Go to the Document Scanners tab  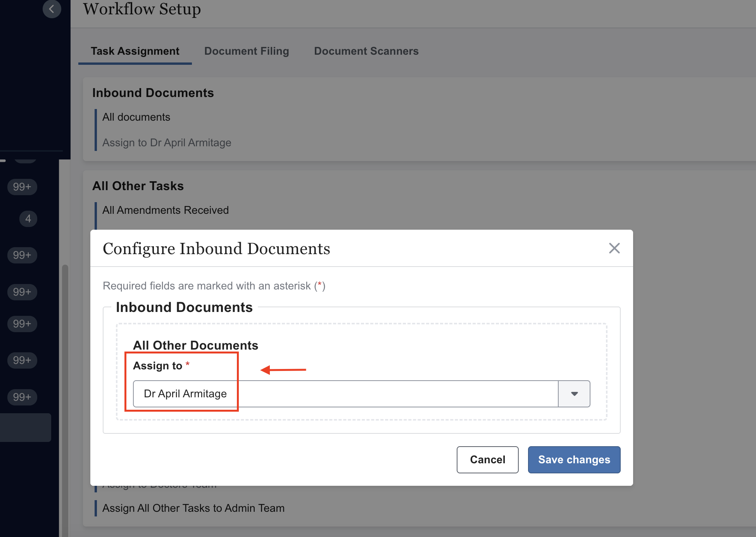pyautogui.click(x=366, y=51)
